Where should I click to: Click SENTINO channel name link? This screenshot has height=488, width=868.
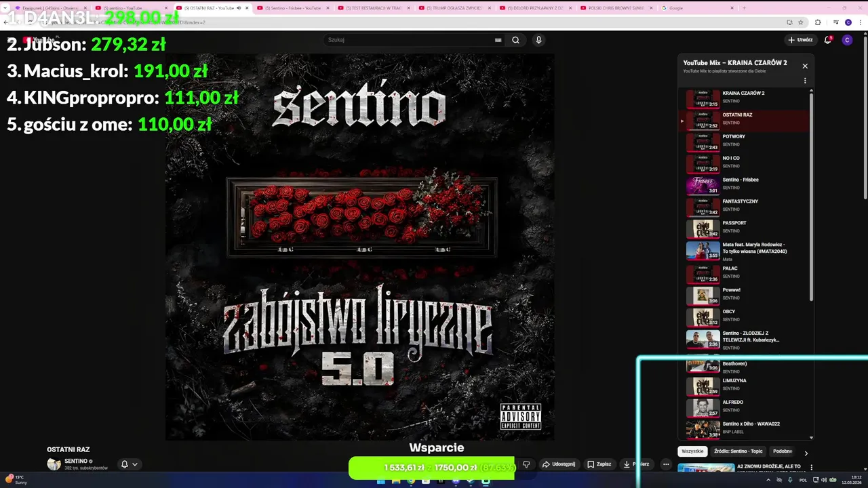tap(77, 462)
